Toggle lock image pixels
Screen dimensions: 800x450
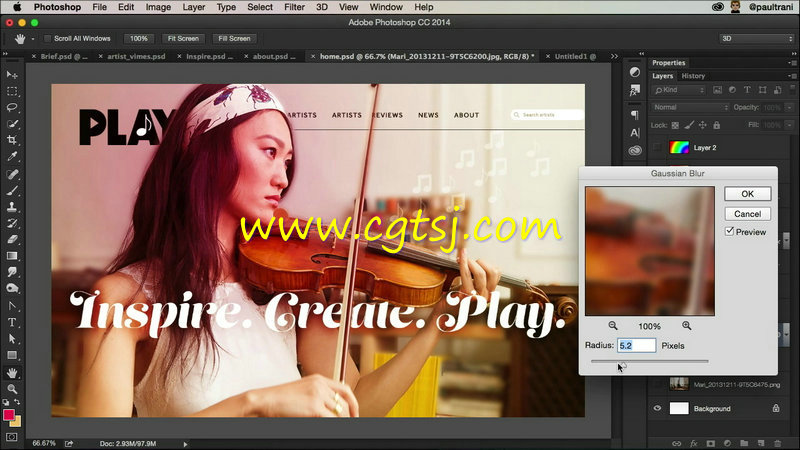[689, 125]
